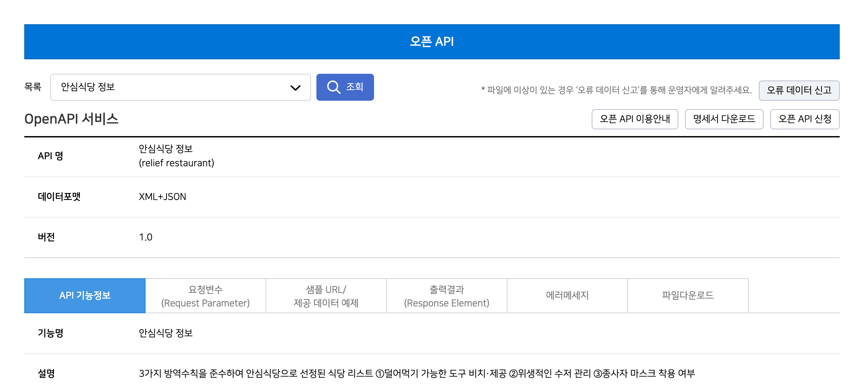Screen dimensions: 868x386
Task: Click the 명세서 다운로드 button
Action: tap(724, 119)
